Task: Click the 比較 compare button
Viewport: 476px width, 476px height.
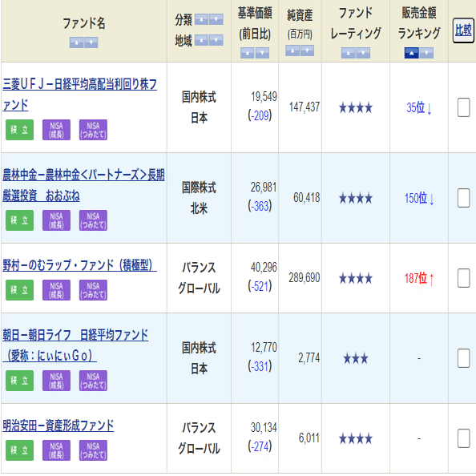Action: point(463,30)
